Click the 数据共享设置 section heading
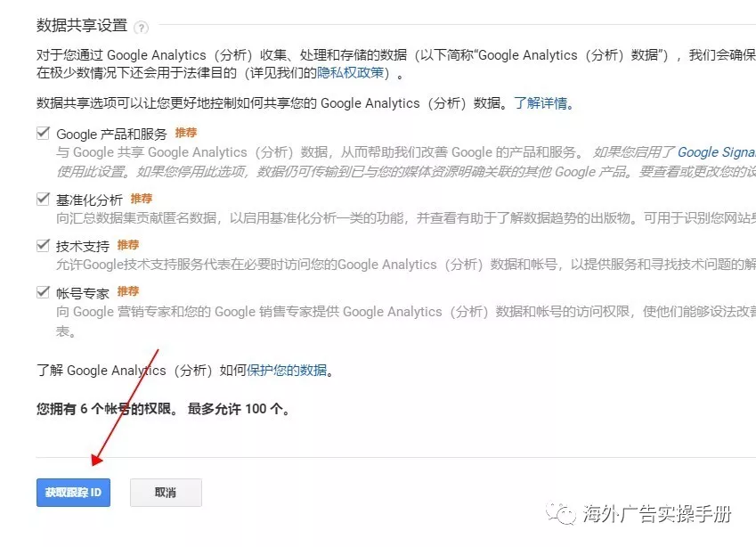The height and width of the screenshot is (547, 756). (x=82, y=26)
